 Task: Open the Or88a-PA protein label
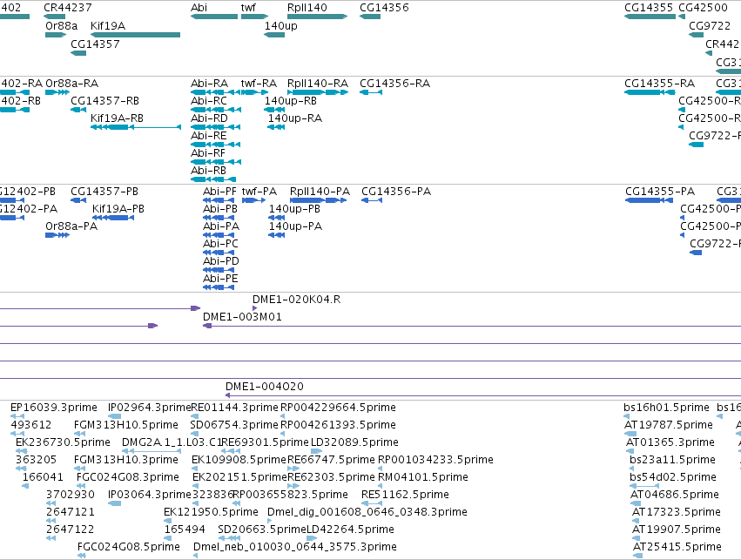[x=71, y=226]
